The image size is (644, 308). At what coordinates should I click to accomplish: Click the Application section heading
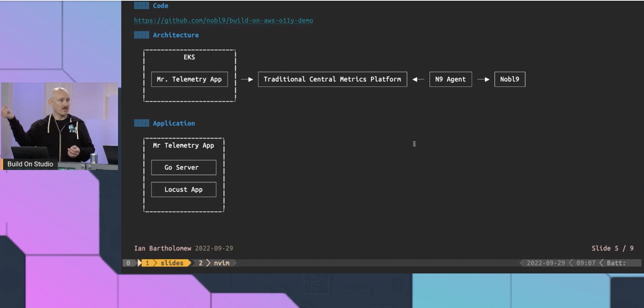174,123
